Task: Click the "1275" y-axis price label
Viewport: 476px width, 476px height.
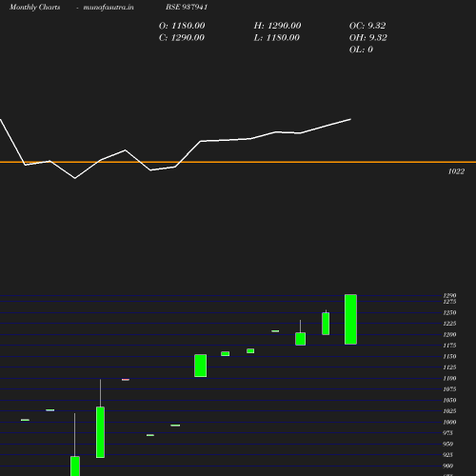Action: click(449, 302)
